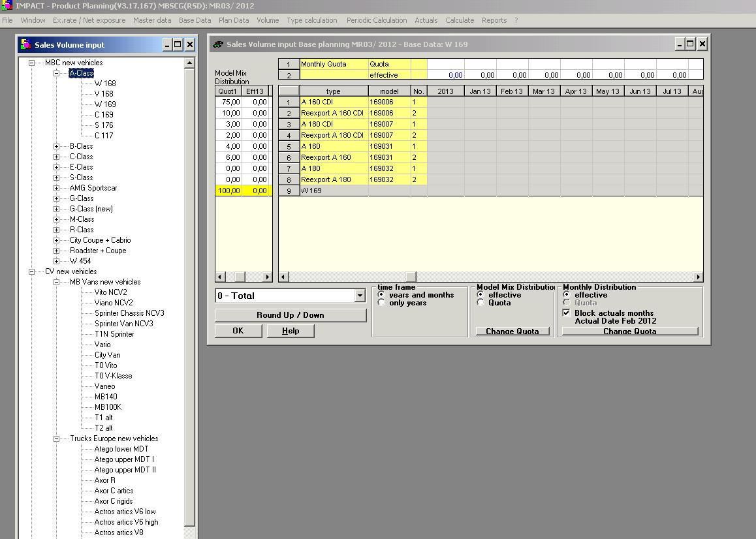Expand the Roadster + Coupe tree node
Image resolution: width=756 pixels, height=539 pixels.
(x=56, y=251)
